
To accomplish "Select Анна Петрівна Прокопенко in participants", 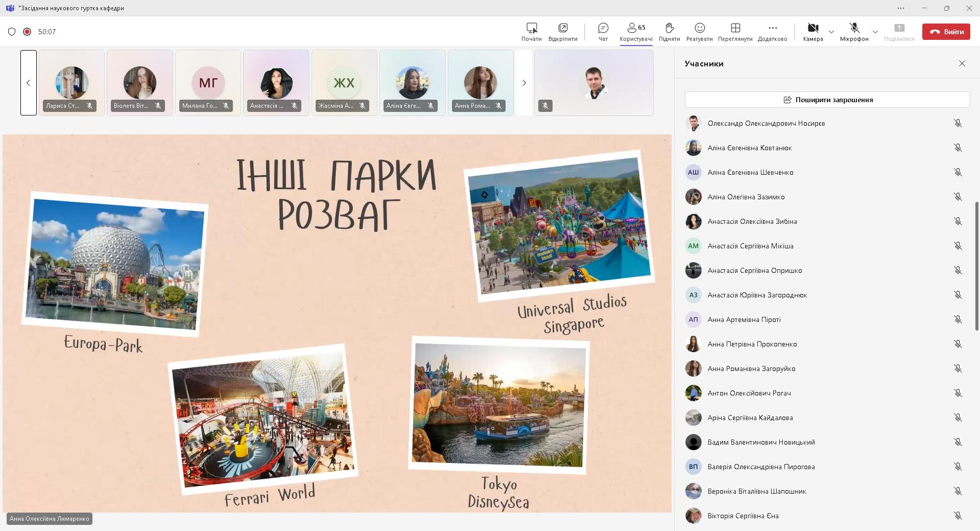I will click(x=827, y=344).
